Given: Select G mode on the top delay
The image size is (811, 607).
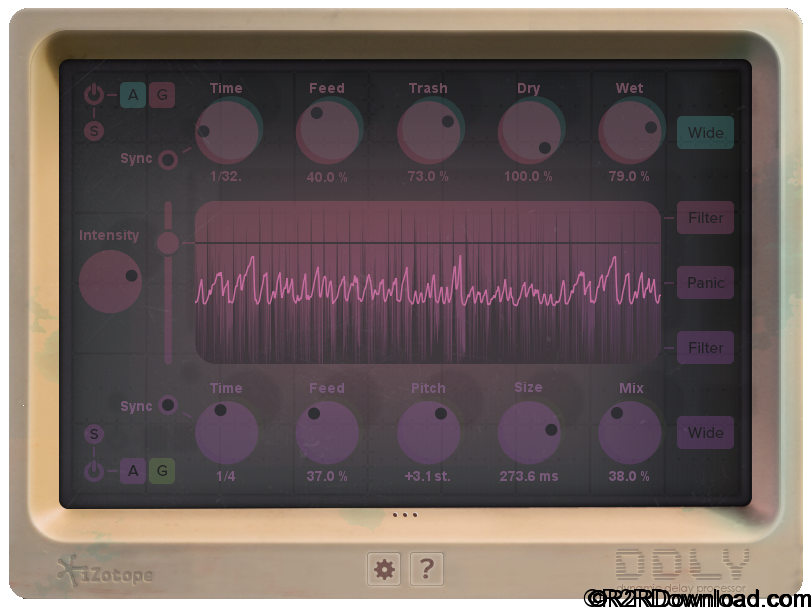Looking at the screenshot, I should [162, 95].
